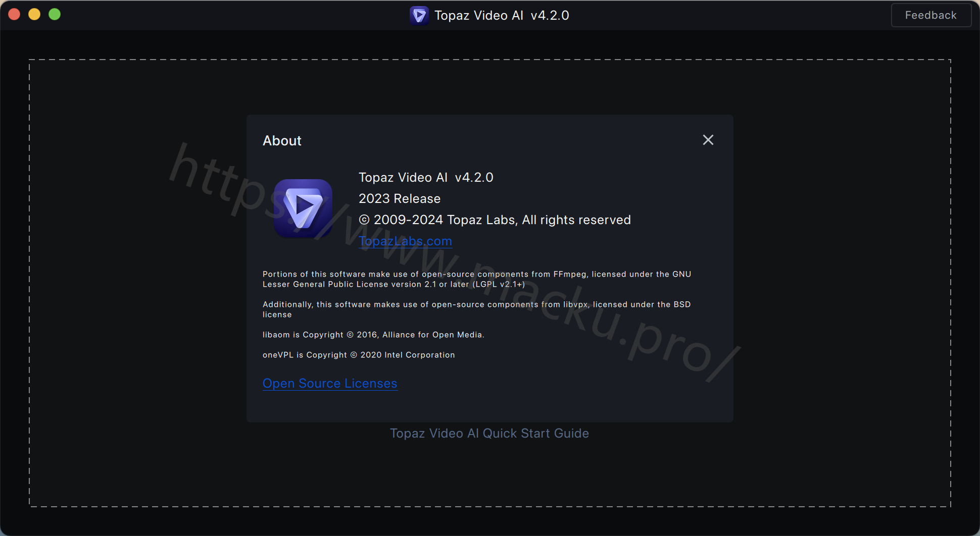Click the window title text v4.2.0
The image size is (980, 536).
[x=550, y=16]
